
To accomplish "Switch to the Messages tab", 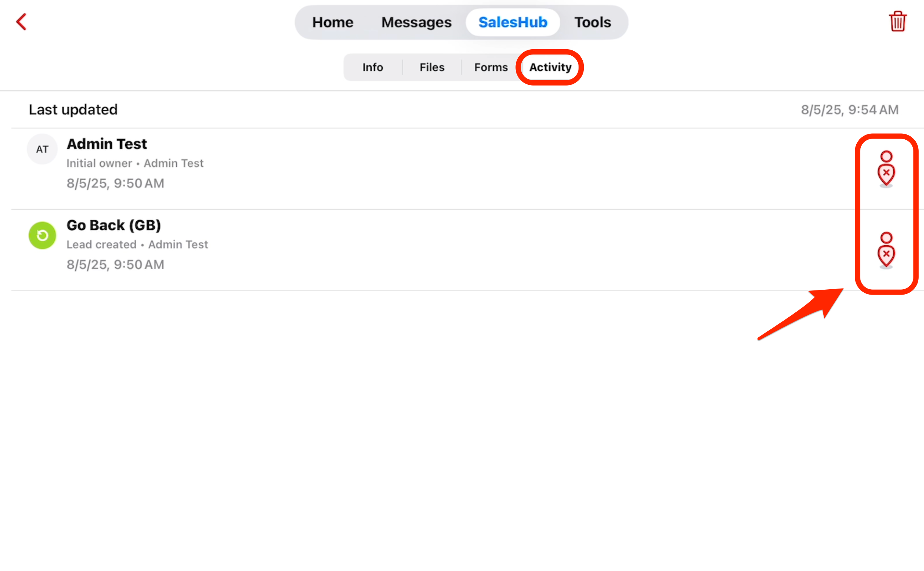I will click(416, 22).
